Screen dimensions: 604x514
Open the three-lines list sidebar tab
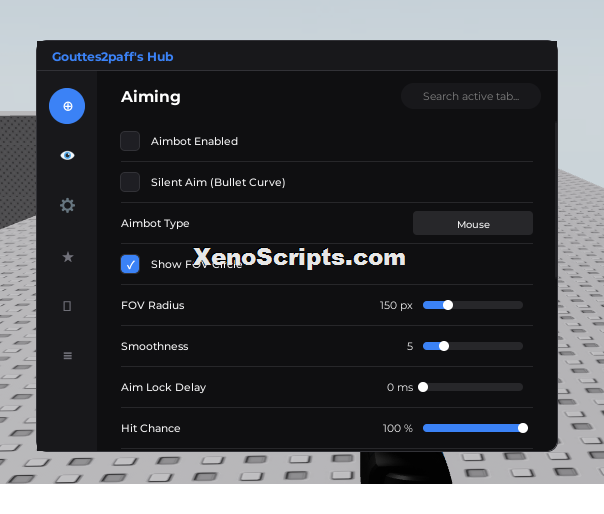(68, 356)
